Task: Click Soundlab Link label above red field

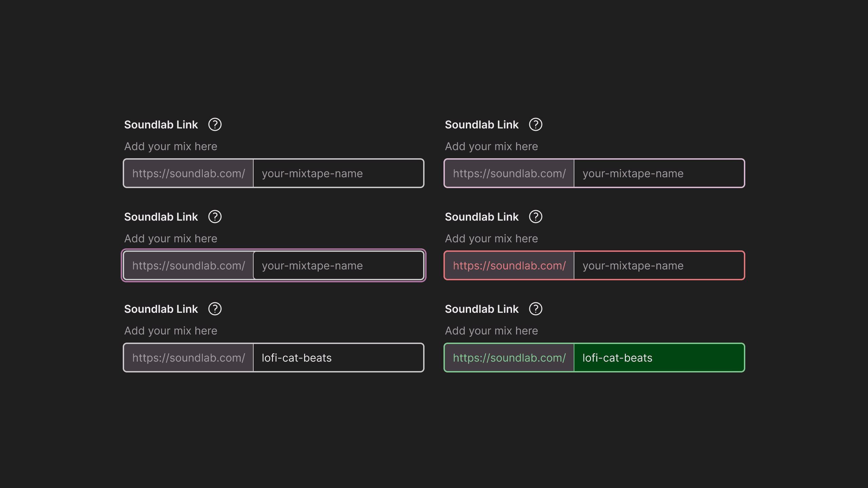Action: point(481,217)
